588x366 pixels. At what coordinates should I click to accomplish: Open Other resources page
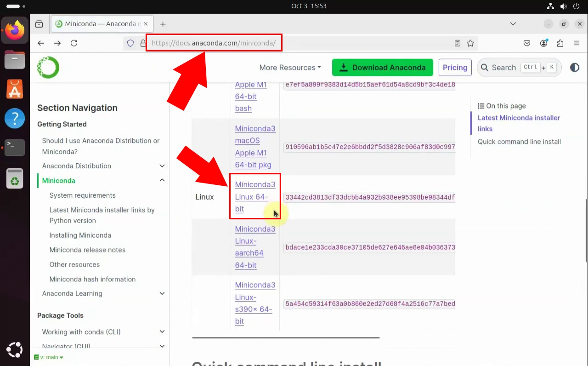point(74,265)
